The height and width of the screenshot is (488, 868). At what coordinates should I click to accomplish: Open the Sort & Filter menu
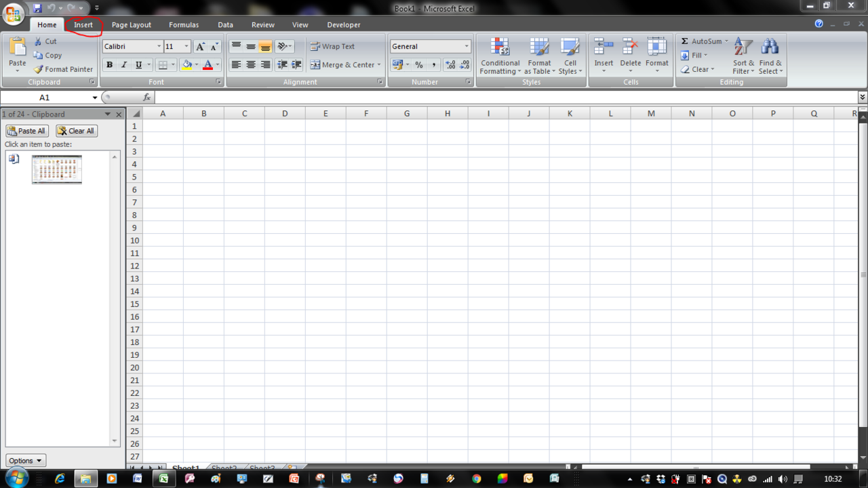pos(743,56)
